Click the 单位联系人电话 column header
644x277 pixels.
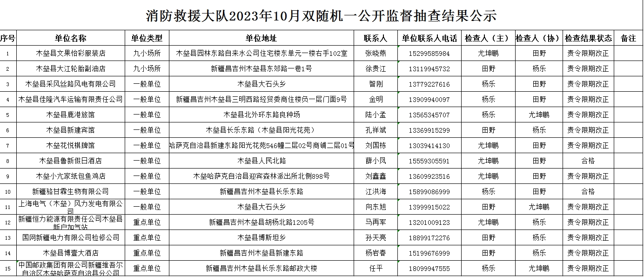click(429, 38)
